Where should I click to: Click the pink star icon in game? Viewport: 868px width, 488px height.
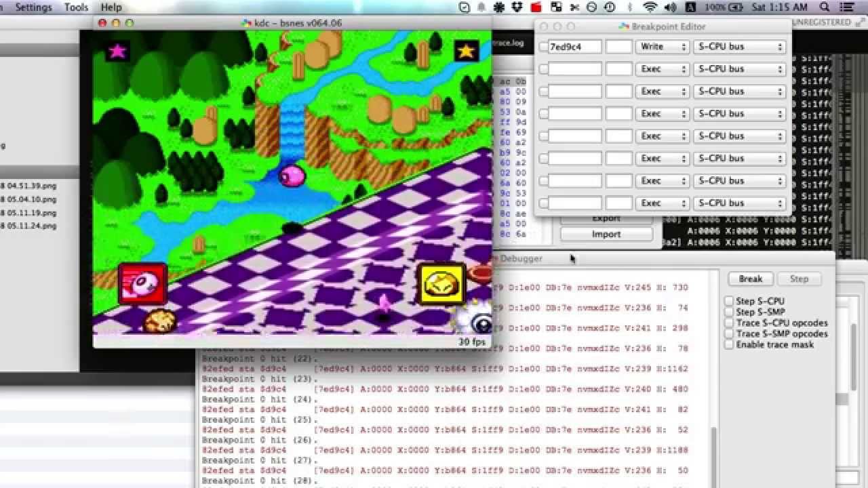click(117, 51)
